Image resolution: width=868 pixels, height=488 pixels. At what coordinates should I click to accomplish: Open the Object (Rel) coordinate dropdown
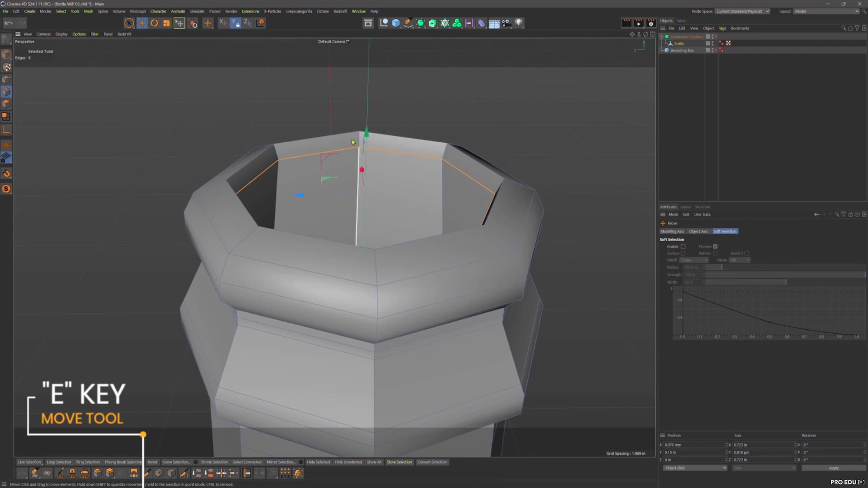pos(695,468)
